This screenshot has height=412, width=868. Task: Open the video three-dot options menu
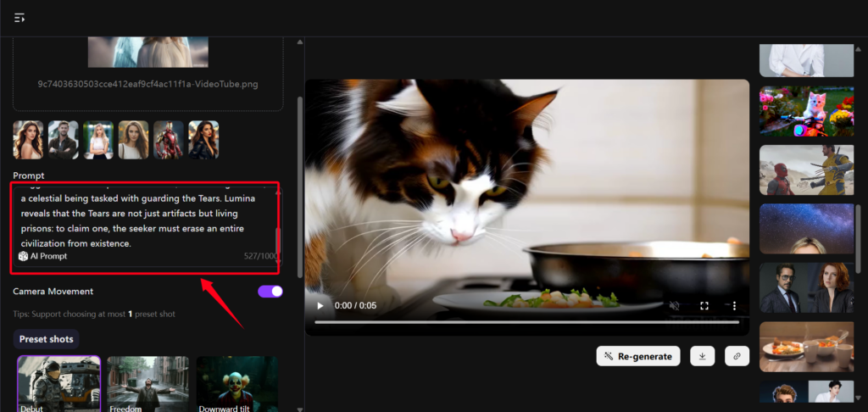(734, 306)
